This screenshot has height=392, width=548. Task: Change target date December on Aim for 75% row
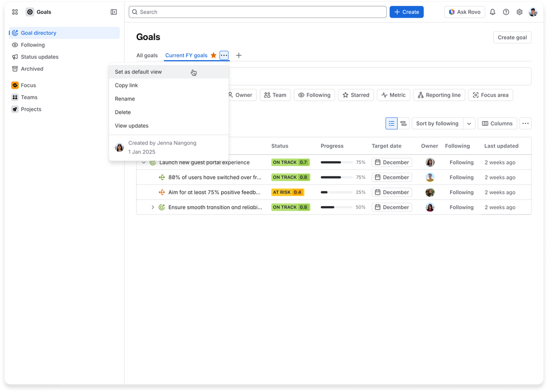click(392, 192)
